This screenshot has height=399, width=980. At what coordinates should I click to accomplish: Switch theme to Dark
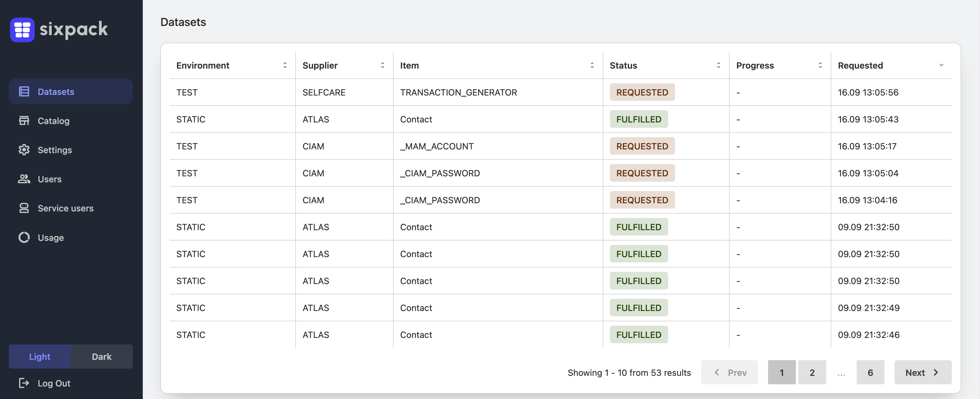[101, 356]
